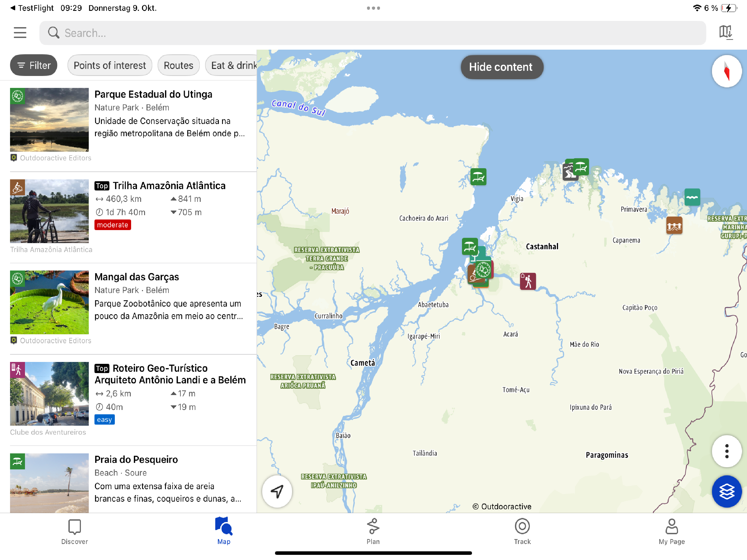Click the Hide content button

click(x=502, y=67)
